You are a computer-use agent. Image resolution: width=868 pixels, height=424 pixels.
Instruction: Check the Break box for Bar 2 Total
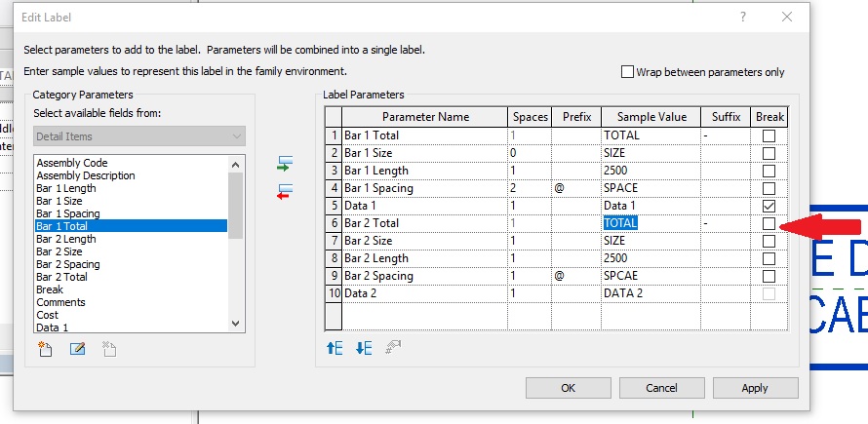click(769, 223)
